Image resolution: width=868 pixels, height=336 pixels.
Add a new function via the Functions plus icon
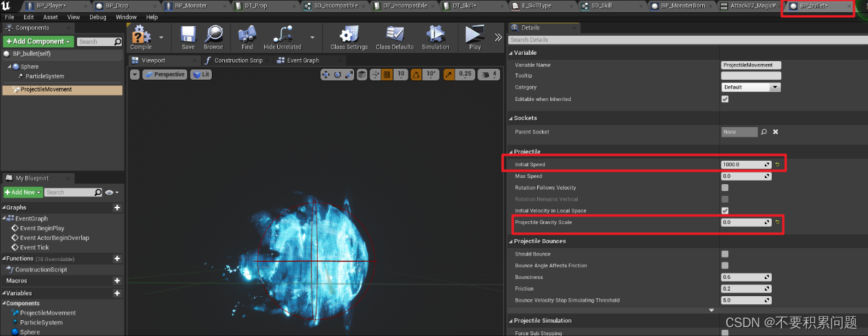117,258
